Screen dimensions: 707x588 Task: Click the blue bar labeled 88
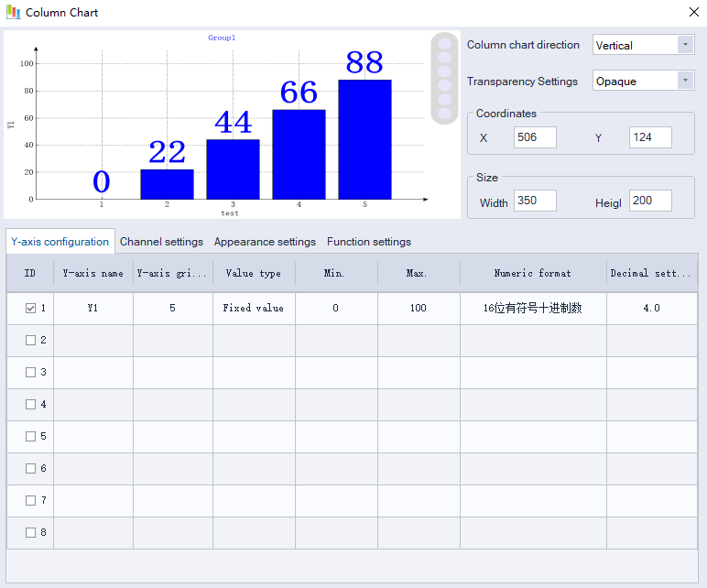(x=364, y=140)
